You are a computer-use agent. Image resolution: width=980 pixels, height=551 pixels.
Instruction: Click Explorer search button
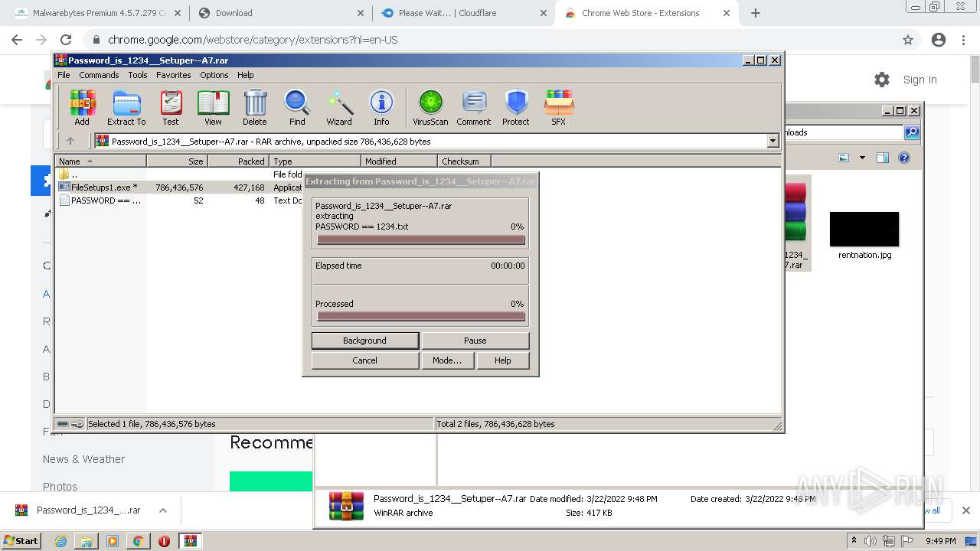(911, 132)
